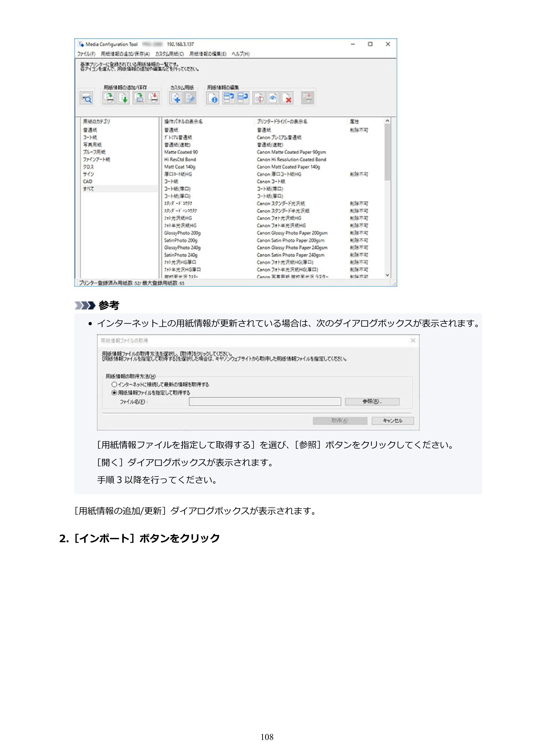
Task: Open the 用紙情報の追加/保存(A) menu
Action: (125, 54)
